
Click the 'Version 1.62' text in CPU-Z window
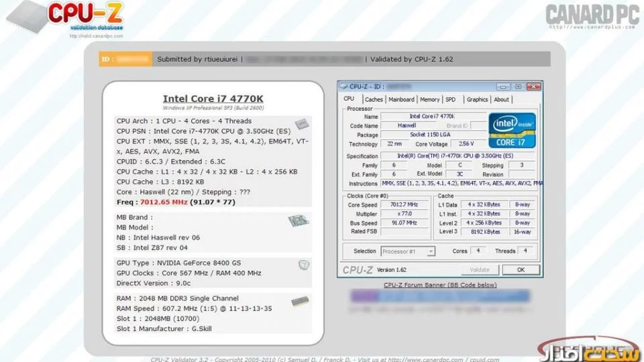pyautogui.click(x=391, y=269)
